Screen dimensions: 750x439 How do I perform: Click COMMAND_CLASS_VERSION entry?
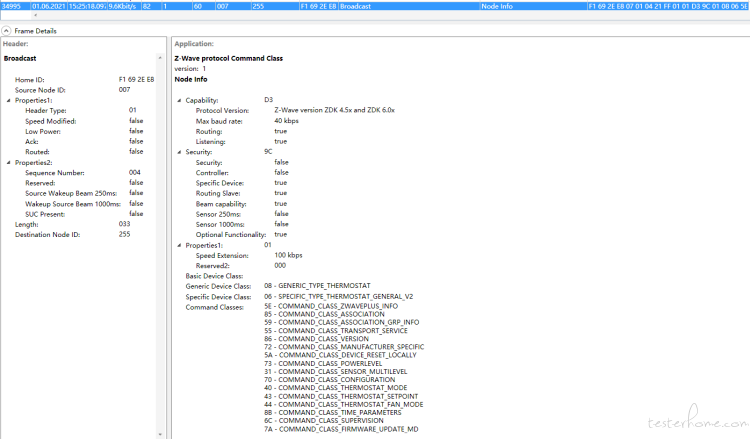(317, 339)
